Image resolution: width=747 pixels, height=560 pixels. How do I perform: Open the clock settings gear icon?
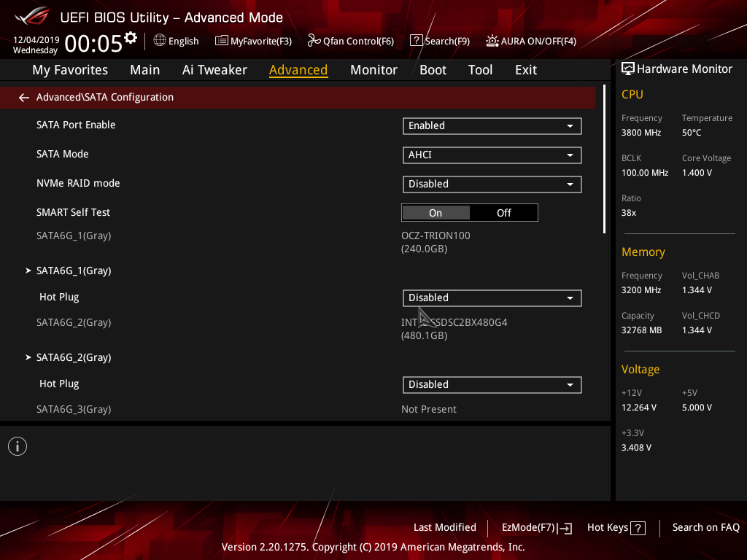[x=131, y=38]
